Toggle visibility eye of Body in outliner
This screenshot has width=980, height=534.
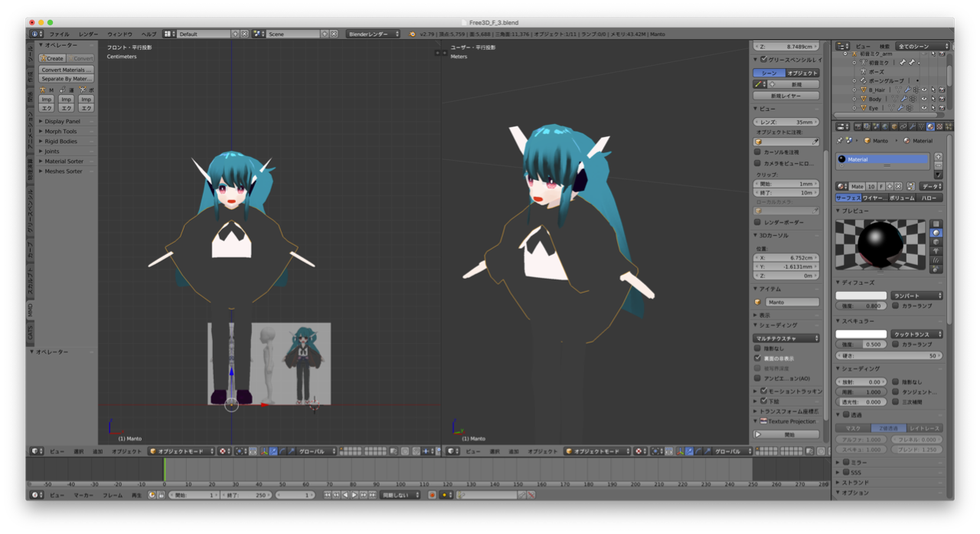(924, 99)
